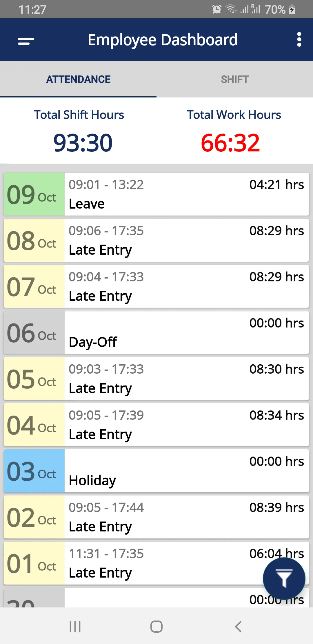
Task: Tap the floating filter funnel button
Action: coord(284,578)
